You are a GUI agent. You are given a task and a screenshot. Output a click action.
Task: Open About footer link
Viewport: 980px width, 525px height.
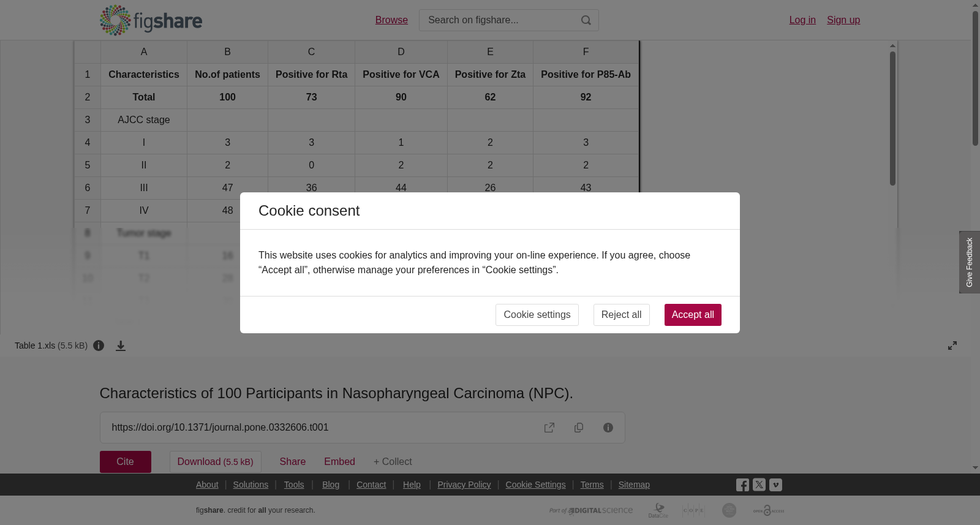(207, 485)
